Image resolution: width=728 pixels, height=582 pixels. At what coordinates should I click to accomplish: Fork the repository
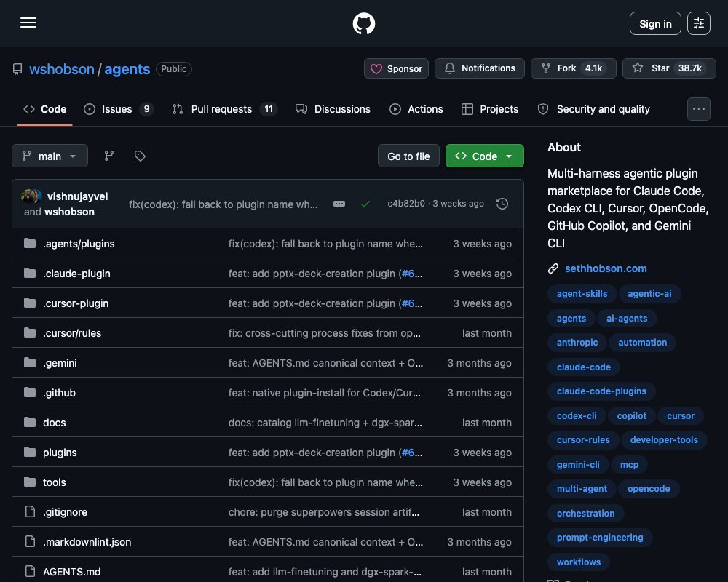pos(574,68)
